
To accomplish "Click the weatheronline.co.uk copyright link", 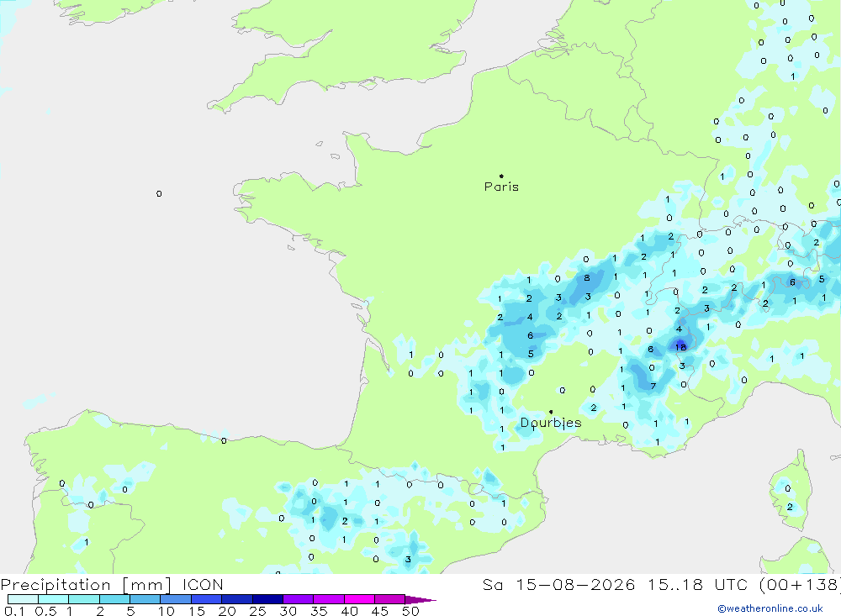I will 770,608.
